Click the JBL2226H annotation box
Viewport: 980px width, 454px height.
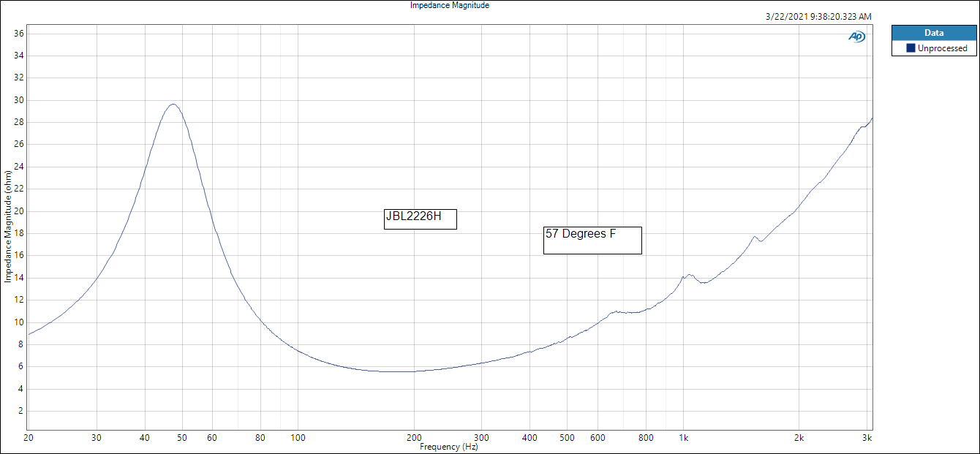click(421, 219)
